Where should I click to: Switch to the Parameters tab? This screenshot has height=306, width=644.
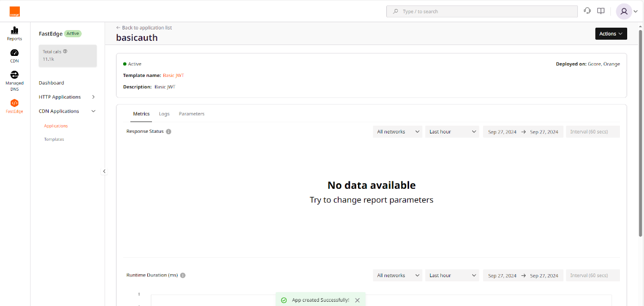(192, 114)
